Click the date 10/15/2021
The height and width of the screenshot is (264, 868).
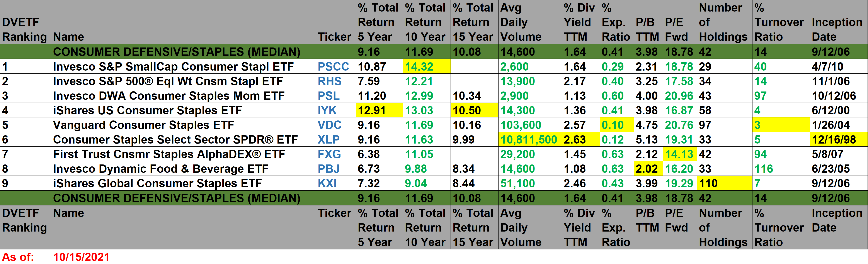[x=81, y=257]
